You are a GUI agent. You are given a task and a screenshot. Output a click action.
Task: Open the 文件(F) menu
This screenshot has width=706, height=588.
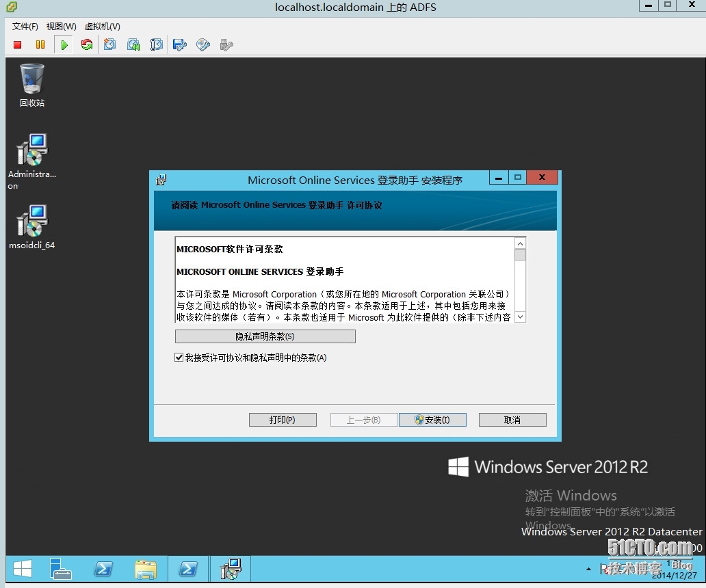[25, 27]
